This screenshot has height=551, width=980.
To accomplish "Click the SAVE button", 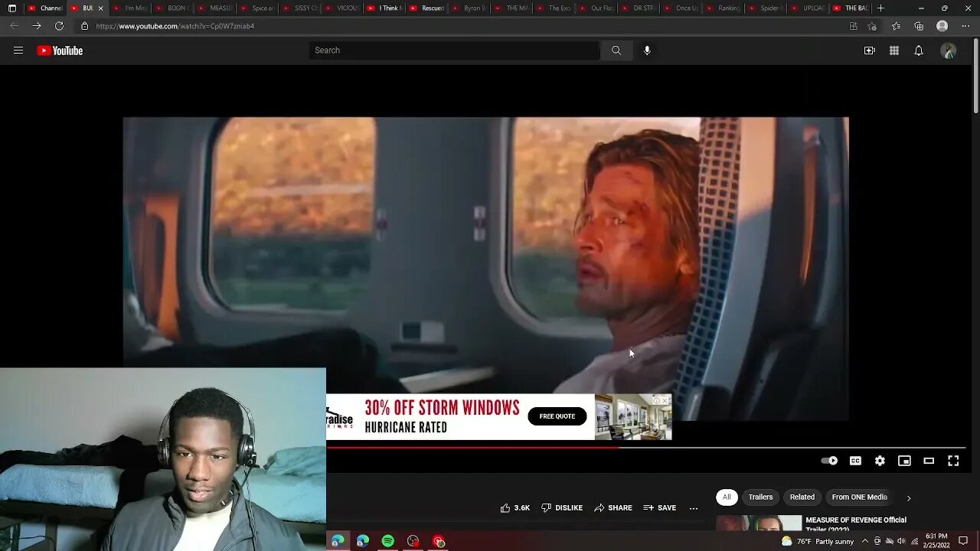I will (x=660, y=507).
